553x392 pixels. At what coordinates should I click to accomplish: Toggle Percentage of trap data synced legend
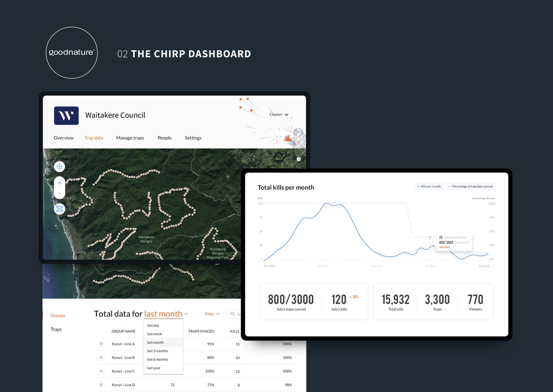click(470, 187)
